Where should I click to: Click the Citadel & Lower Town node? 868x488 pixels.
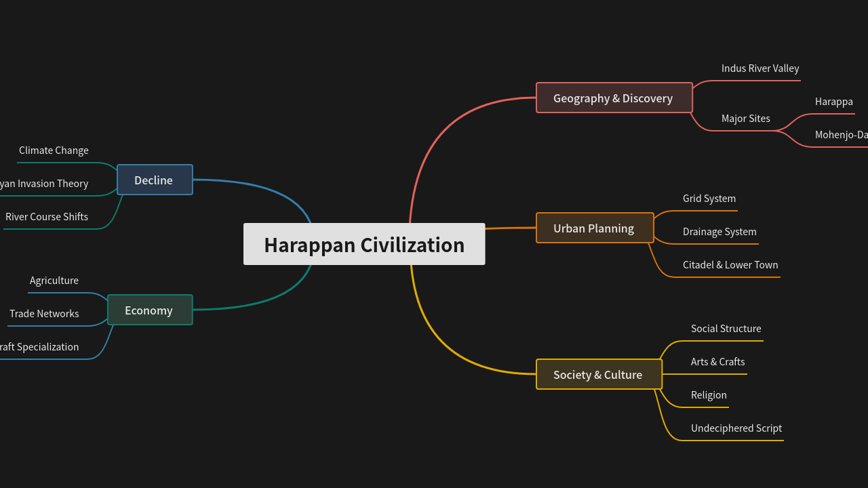(x=730, y=264)
